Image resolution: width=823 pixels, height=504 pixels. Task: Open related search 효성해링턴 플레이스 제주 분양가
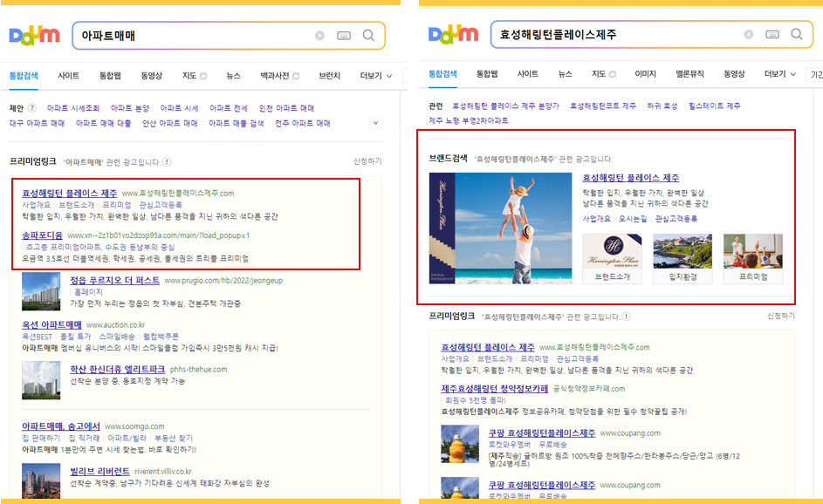(506, 106)
